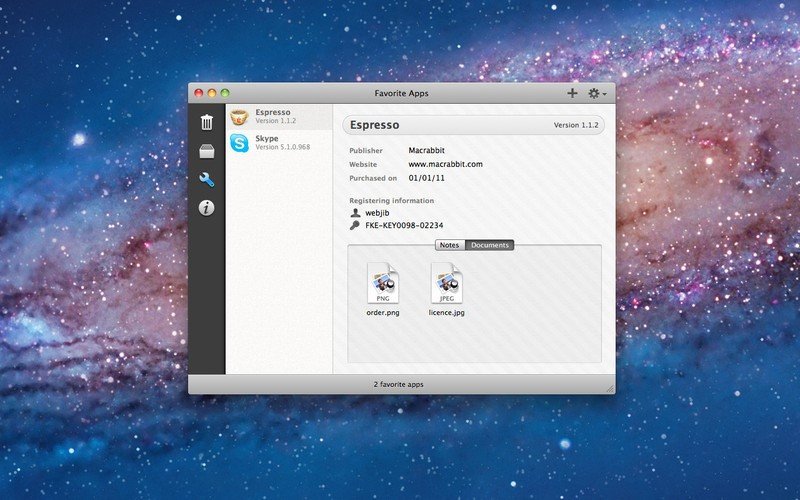Click the Favorite Apps window title
800x500 pixels.
tap(402, 93)
